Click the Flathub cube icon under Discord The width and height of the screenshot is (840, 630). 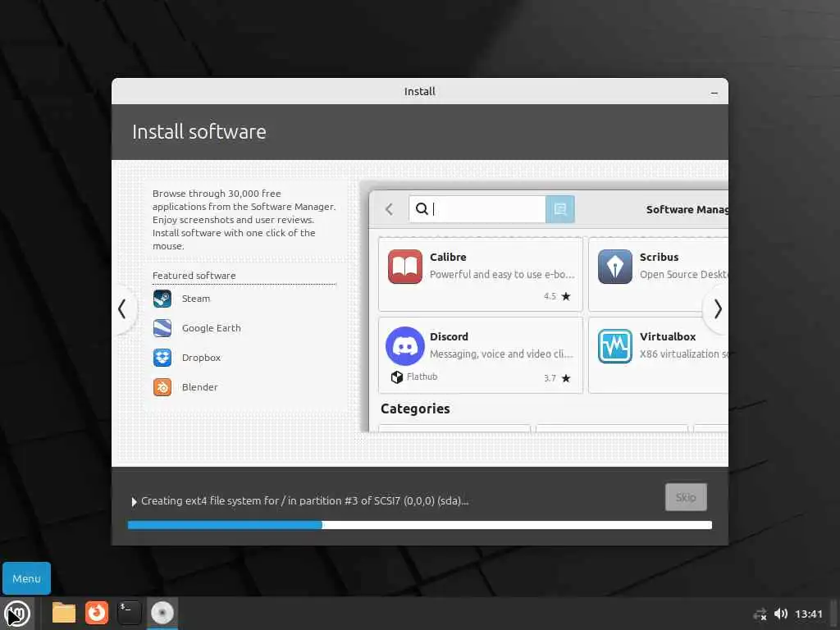(x=397, y=377)
